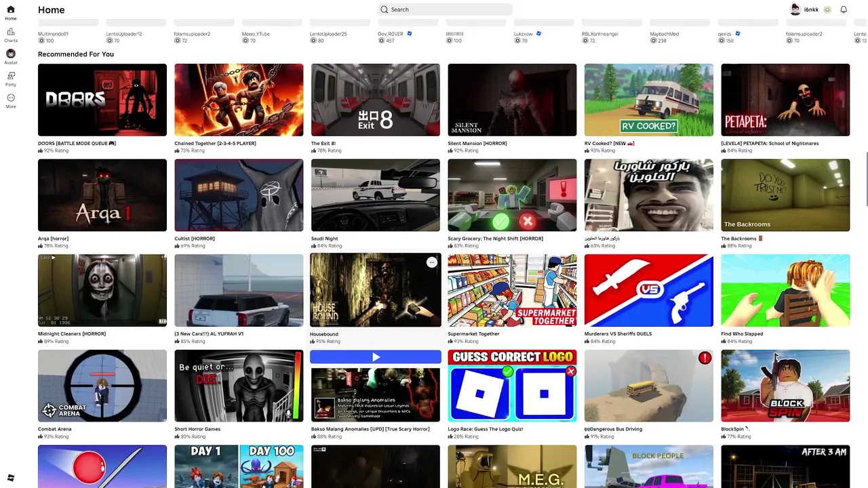Open DOORS game thumbnail
This screenshot has width=868, height=488.
click(x=102, y=100)
